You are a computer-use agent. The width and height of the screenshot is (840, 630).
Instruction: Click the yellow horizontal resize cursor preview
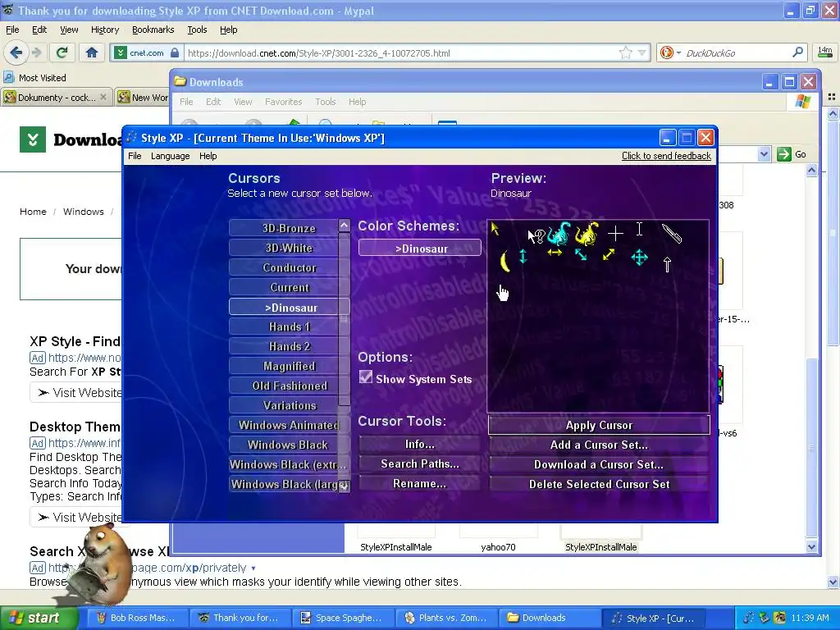[x=555, y=253]
